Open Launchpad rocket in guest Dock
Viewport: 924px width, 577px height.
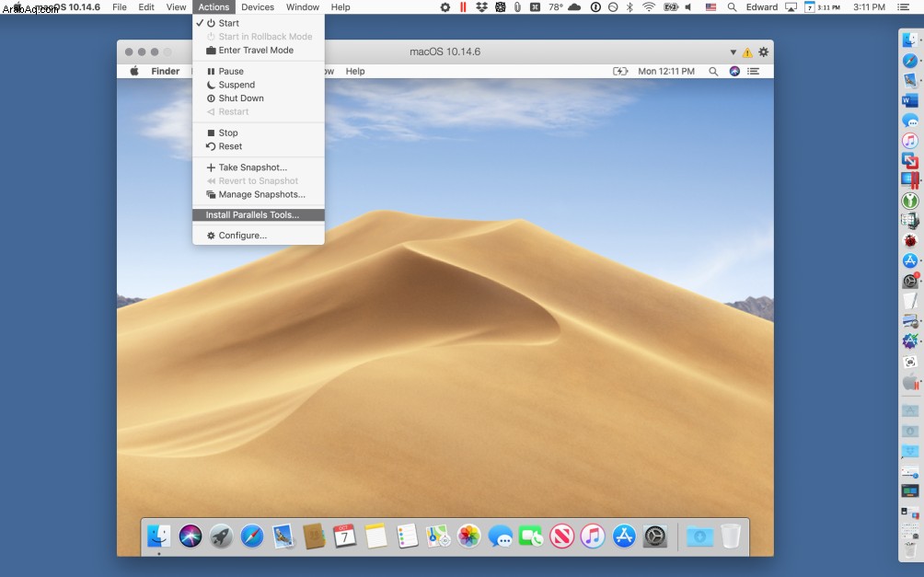click(x=221, y=537)
